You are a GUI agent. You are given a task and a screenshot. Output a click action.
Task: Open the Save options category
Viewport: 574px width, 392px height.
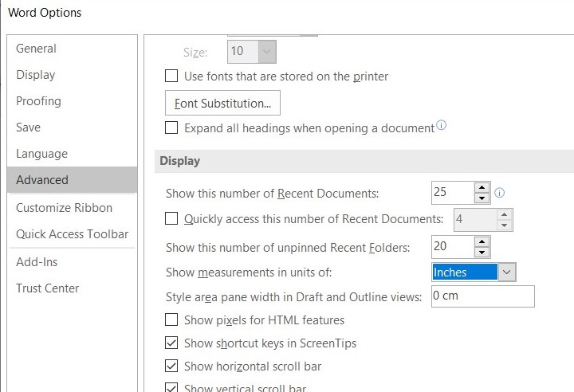(x=72, y=127)
